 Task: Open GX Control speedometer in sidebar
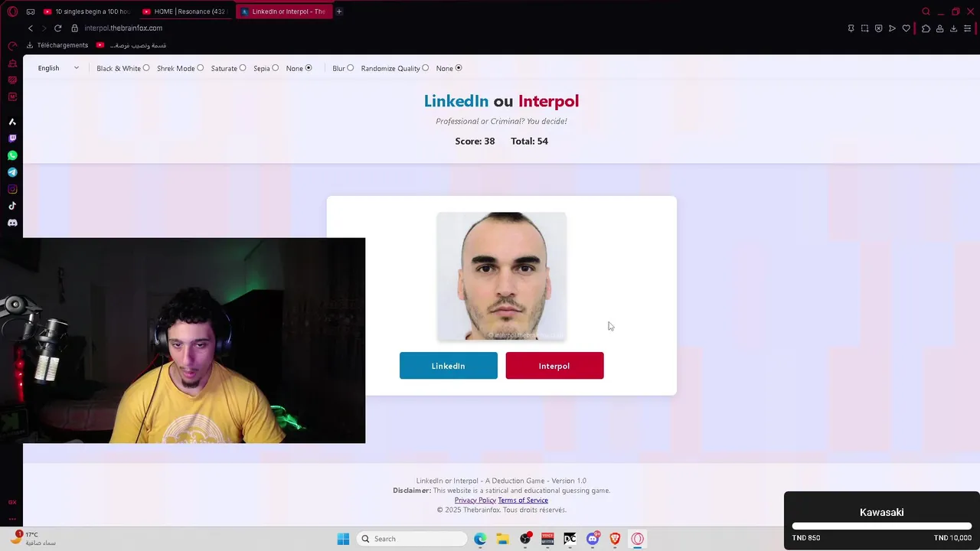point(12,46)
